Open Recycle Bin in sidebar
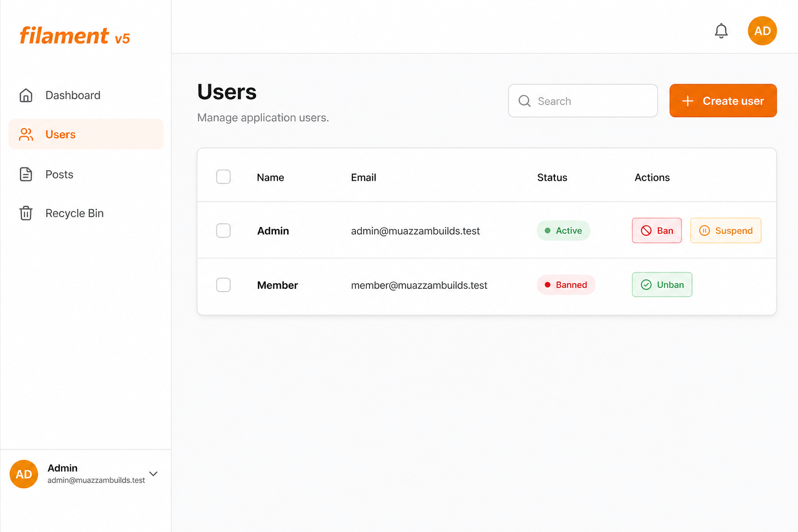 [x=86, y=214]
